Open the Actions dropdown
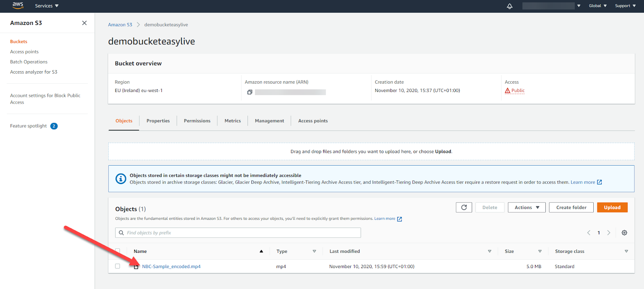Image resolution: width=644 pixels, height=289 pixels. pyautogui.click(x=527, y=207)
